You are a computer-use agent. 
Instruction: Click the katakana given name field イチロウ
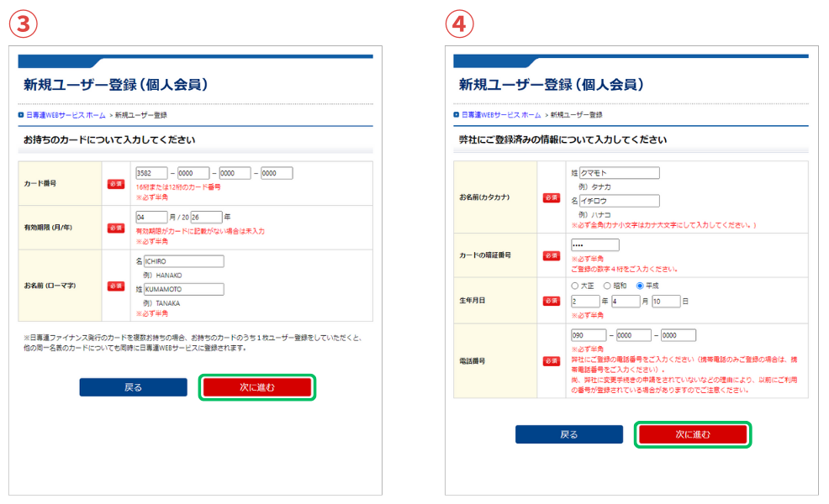tap(620, 201)
